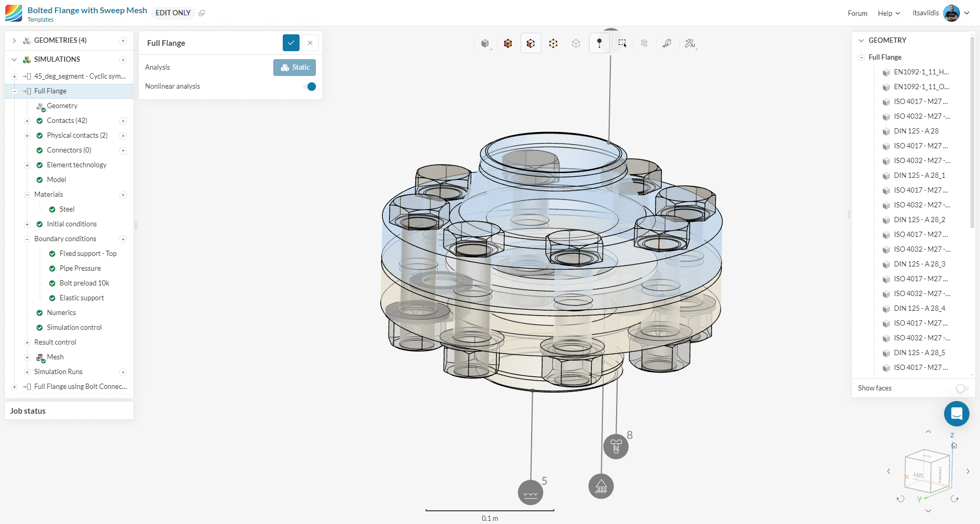The height and width of the screenshot is (524, 980).
Task: Open the Help dropdown menu
Action: tap(888, 13)
